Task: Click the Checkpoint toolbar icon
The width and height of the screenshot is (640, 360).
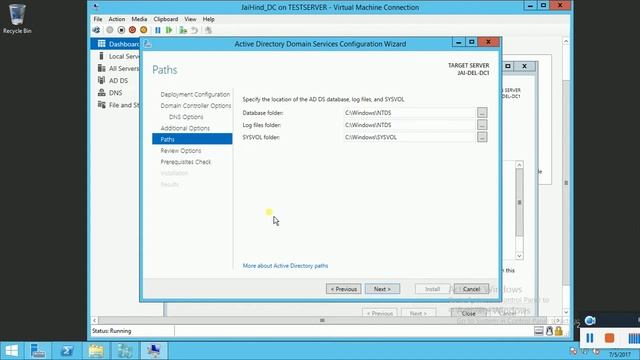Action: click(x=183, y=30)
